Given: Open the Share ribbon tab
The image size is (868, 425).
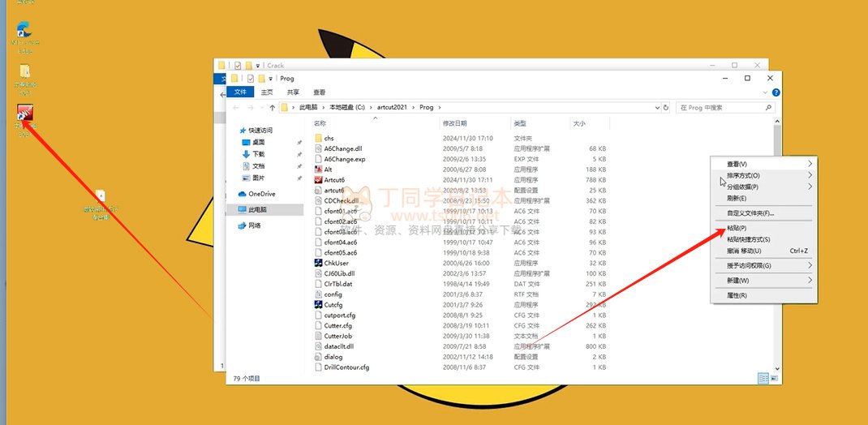Looking at the screenshot, I should pyautogui.click(x=293, y=92).
